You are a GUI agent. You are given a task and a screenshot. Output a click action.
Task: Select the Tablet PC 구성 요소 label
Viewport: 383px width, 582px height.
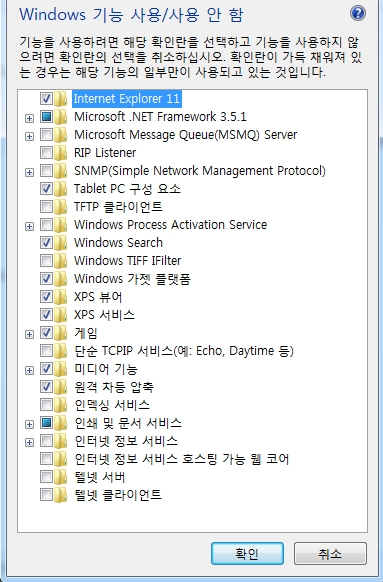click(127, 189)
